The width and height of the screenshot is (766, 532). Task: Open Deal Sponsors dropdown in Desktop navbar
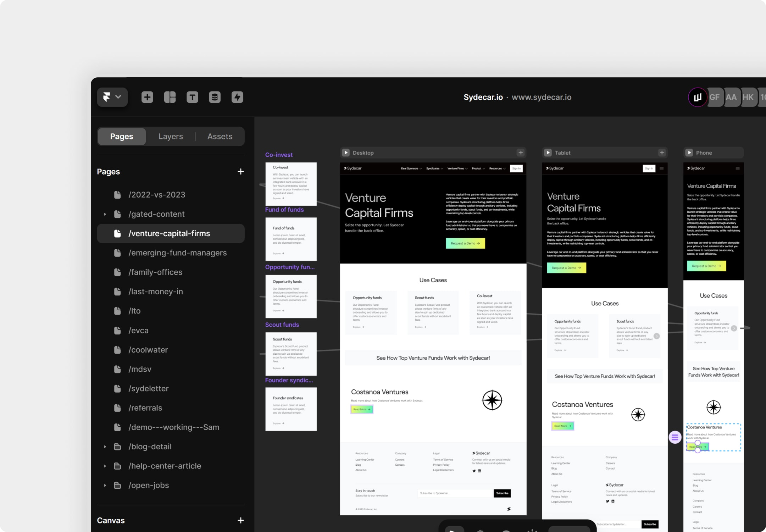411,168
